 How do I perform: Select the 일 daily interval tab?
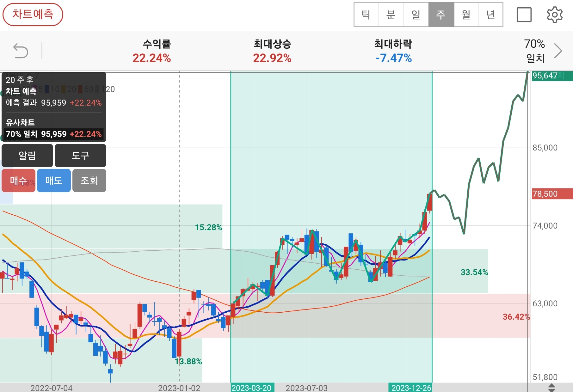pos(416,15)
